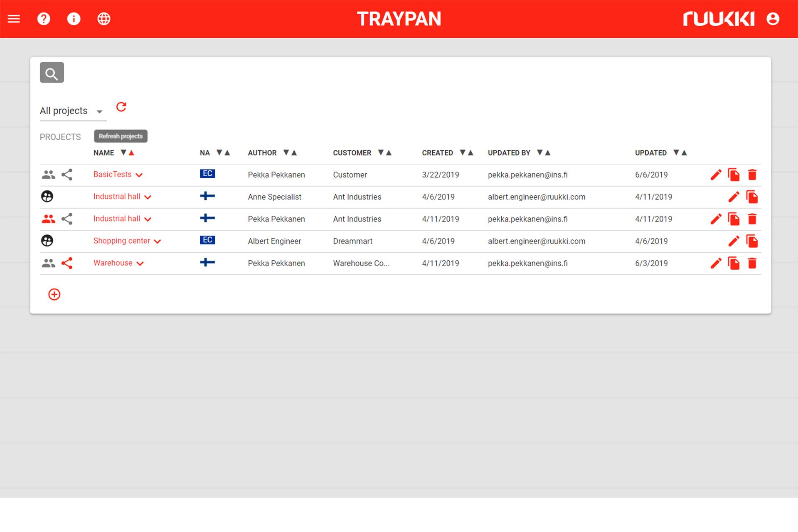Viewport: 798px width, 532px height.
Task: Delete the Warehouse project
Action: click(752, 263)
